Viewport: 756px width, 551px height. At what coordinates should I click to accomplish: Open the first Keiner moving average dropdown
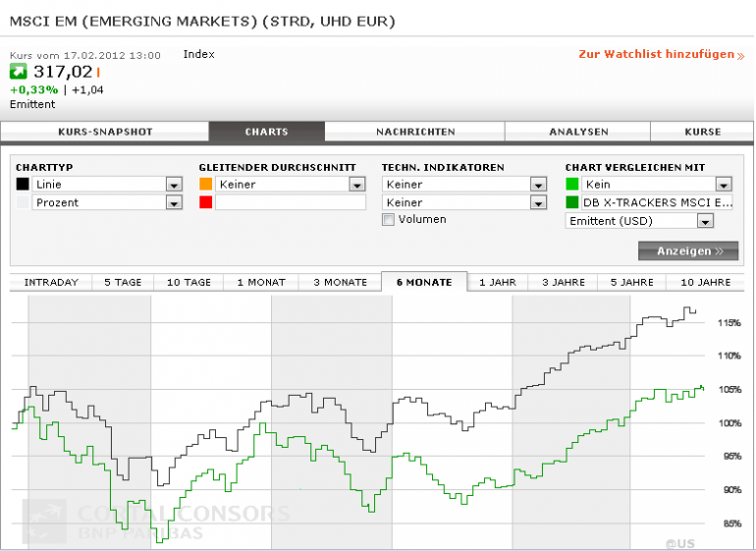[291, 184]
